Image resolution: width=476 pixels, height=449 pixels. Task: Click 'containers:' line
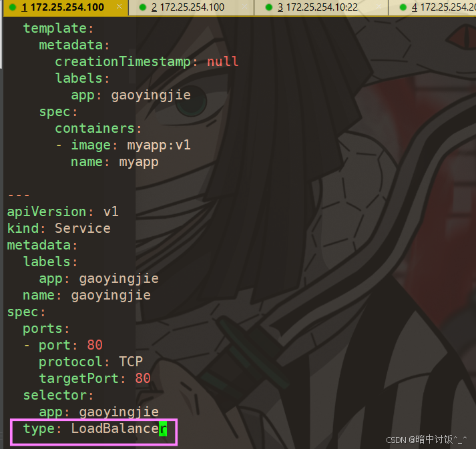[98, 129]
